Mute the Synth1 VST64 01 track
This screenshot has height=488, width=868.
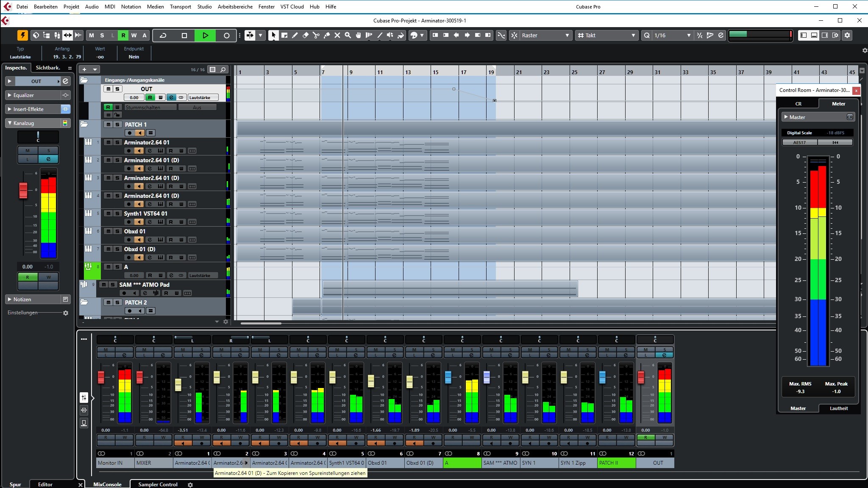point(108,213)
